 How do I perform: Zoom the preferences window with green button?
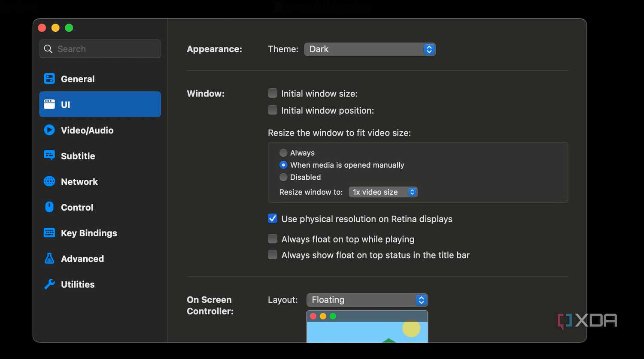pos(69,28)
